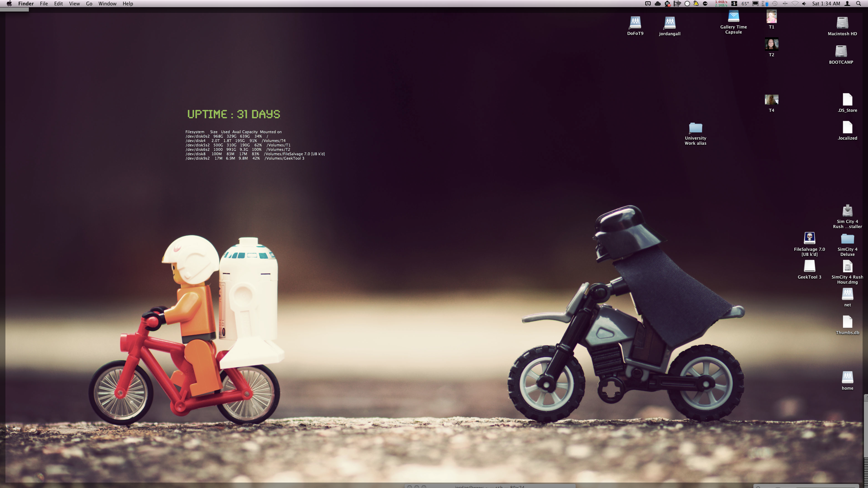The height and width of the screenshot is (488, 868).
Task: Select the University Work alias folder
Action: coord(695,128)
